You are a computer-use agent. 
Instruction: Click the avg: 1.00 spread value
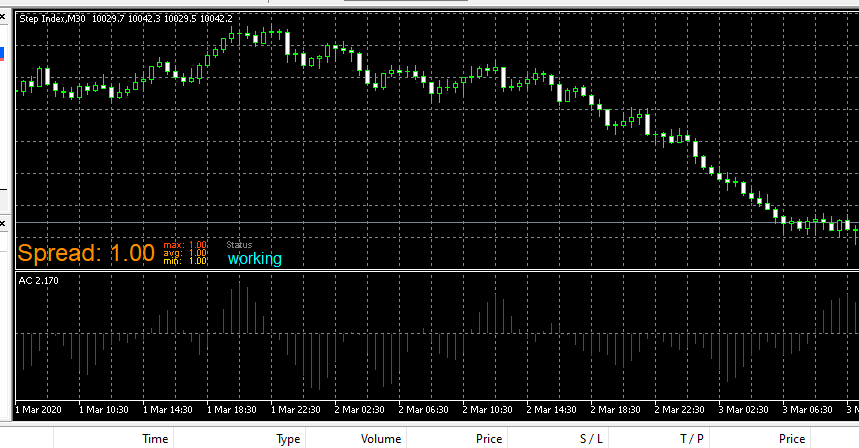(x=185, y=253)
